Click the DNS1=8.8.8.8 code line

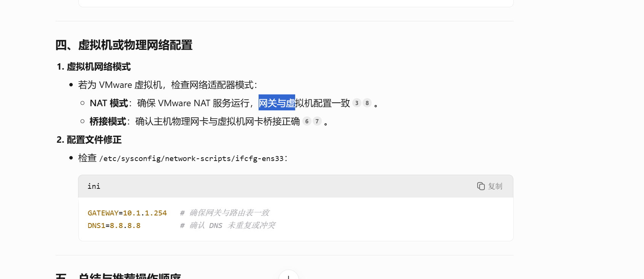click(x=114, y=226)
